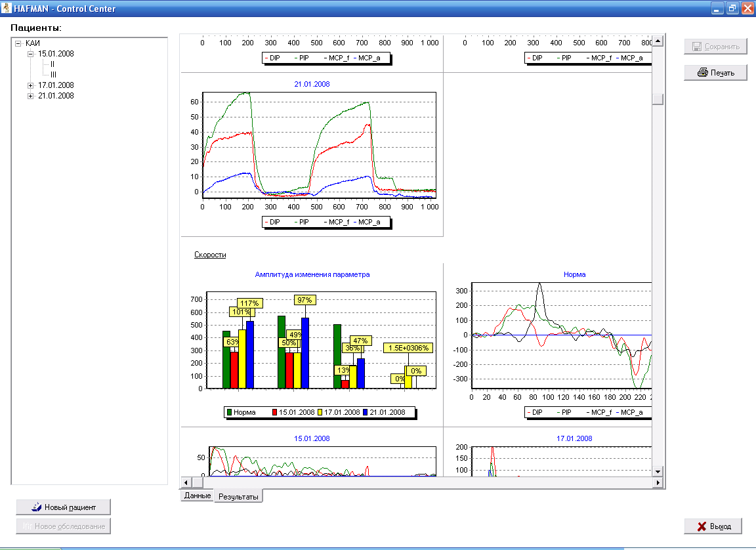Click the red X icon on Выход

pyautogui.click(x=702, y=526)
